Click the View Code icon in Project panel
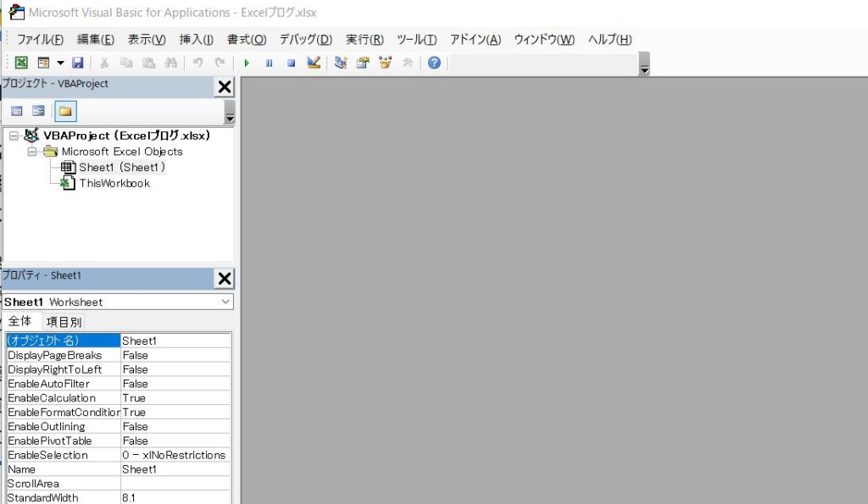Image resolution: width=868 pixels, height=504 pixels. point(17,111)
